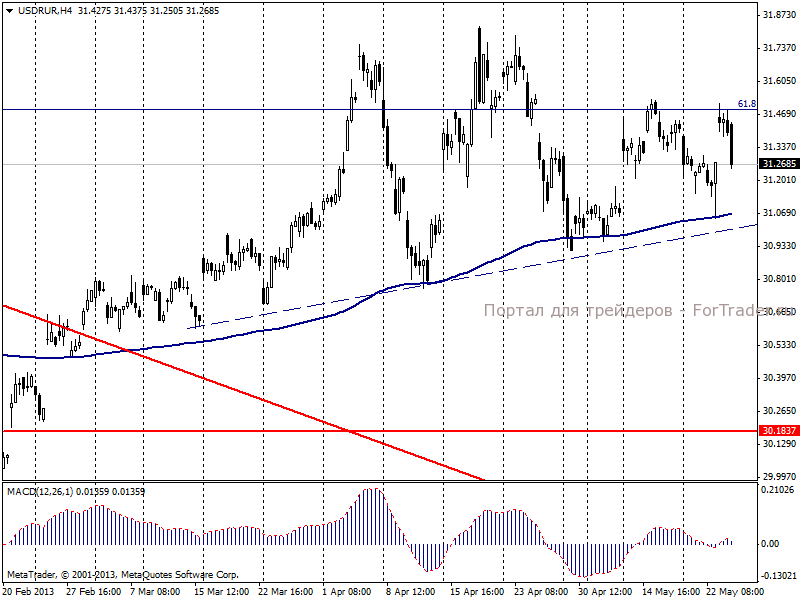Click the 14 May 16:00 time label

[669, 592]
